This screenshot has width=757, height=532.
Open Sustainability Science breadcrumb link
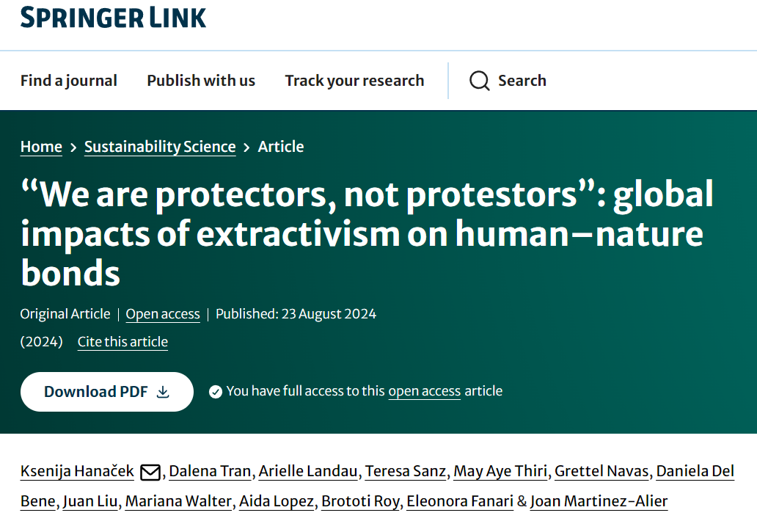[160, 147]
